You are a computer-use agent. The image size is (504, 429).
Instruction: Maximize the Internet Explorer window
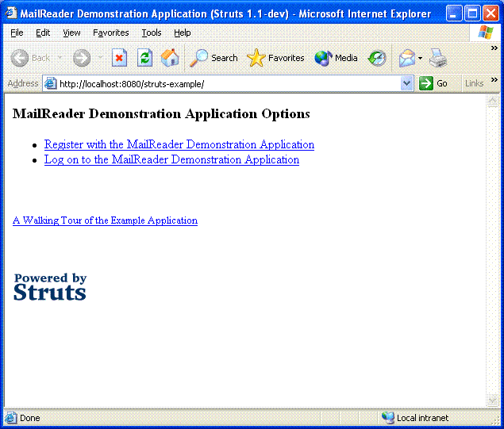click(472, 13)
